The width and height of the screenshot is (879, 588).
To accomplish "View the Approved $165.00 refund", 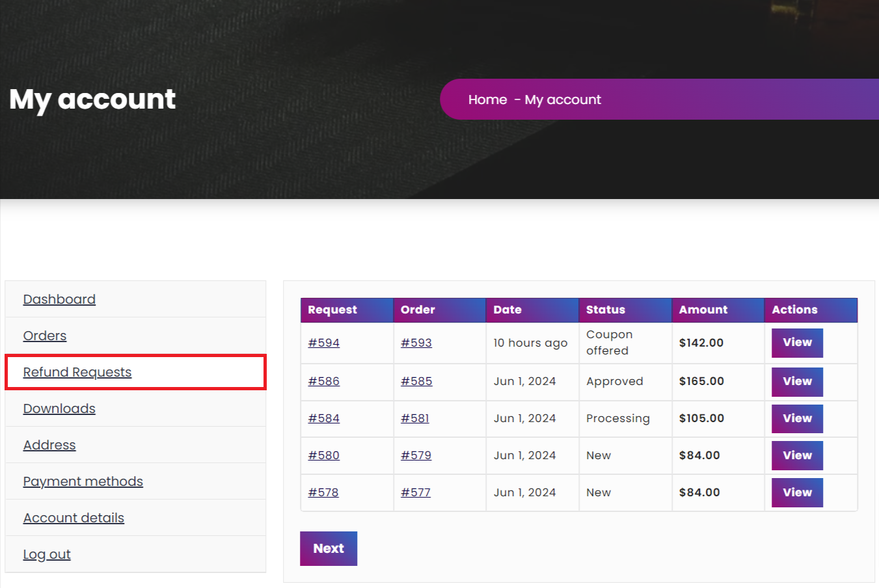I will click(796, 382).
